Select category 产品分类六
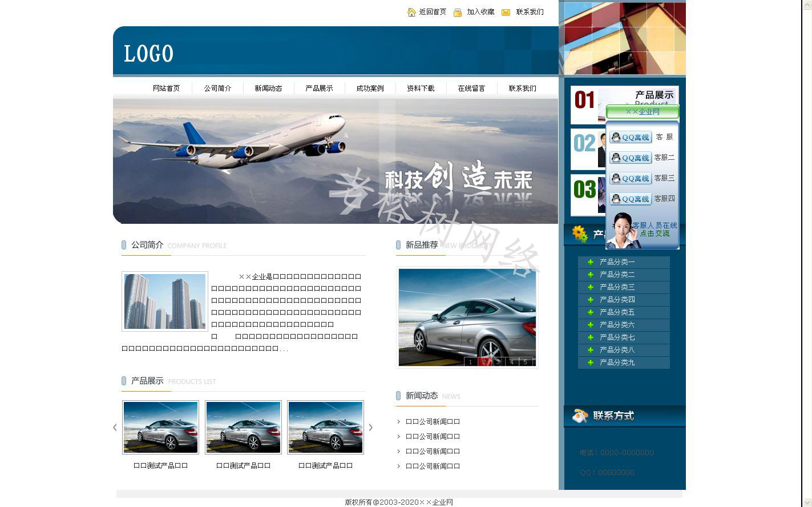Screen dimensions: 812x507 coord(617,325)
